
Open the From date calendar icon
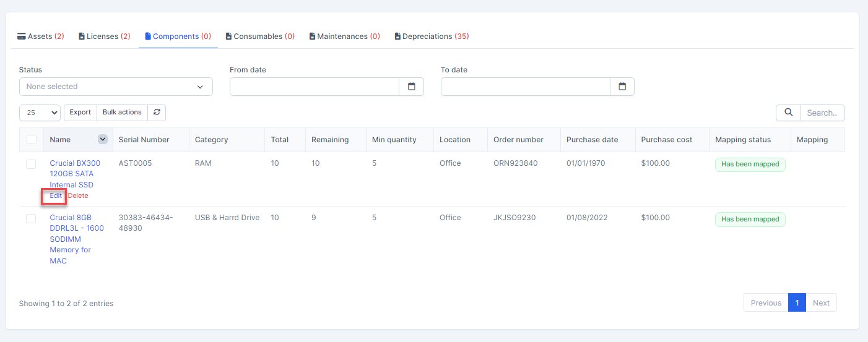411,87
